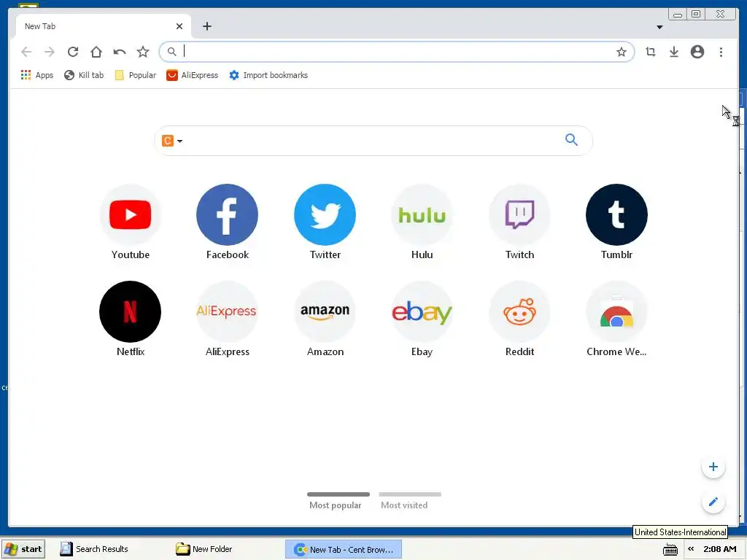Restore down the browser window

click(696, 15)
